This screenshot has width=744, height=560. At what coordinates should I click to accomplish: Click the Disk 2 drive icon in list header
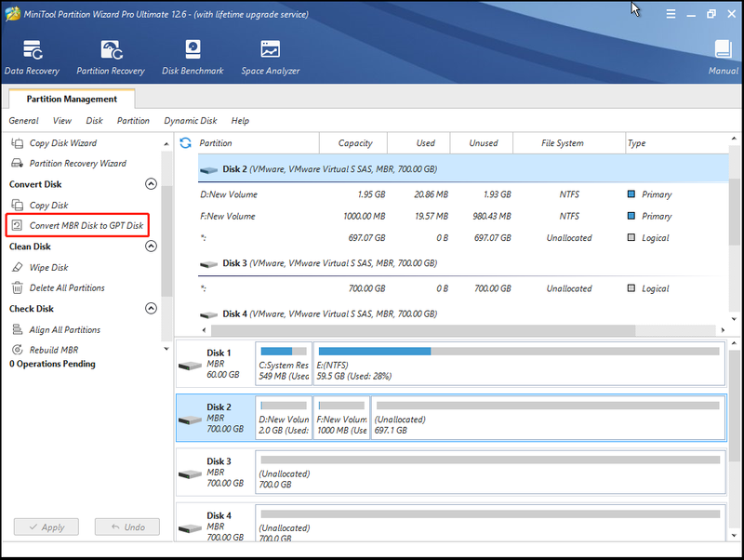click(208, 170)
